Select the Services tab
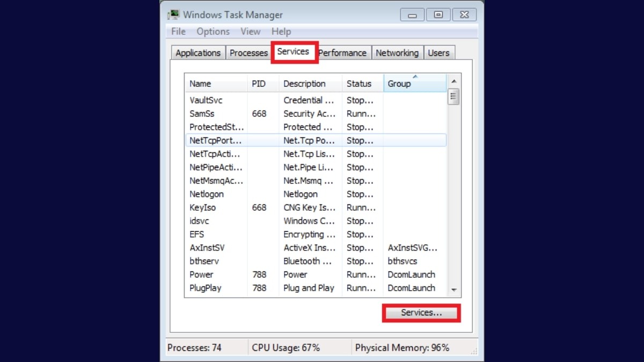Screen dimensions: 644x362 point(293,51)
